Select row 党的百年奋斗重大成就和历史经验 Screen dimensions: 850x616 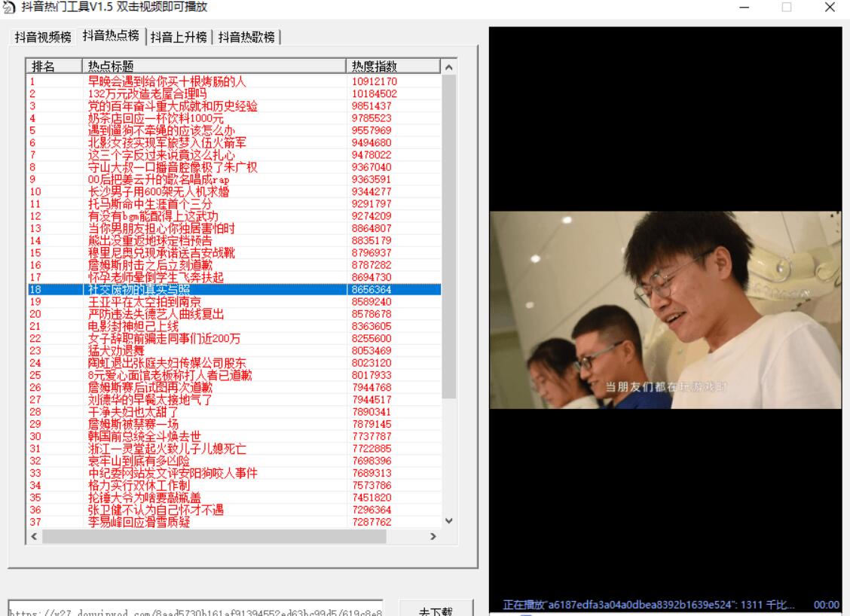pyautogui.click(x=234, y=105)
